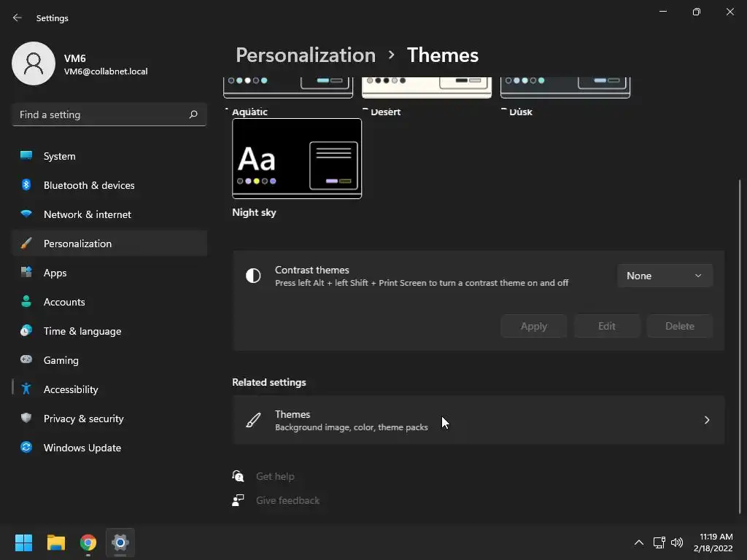Screen dimensions: 747x560
Task: Click the Accessibility figure icon
Action: click(26, 389)
